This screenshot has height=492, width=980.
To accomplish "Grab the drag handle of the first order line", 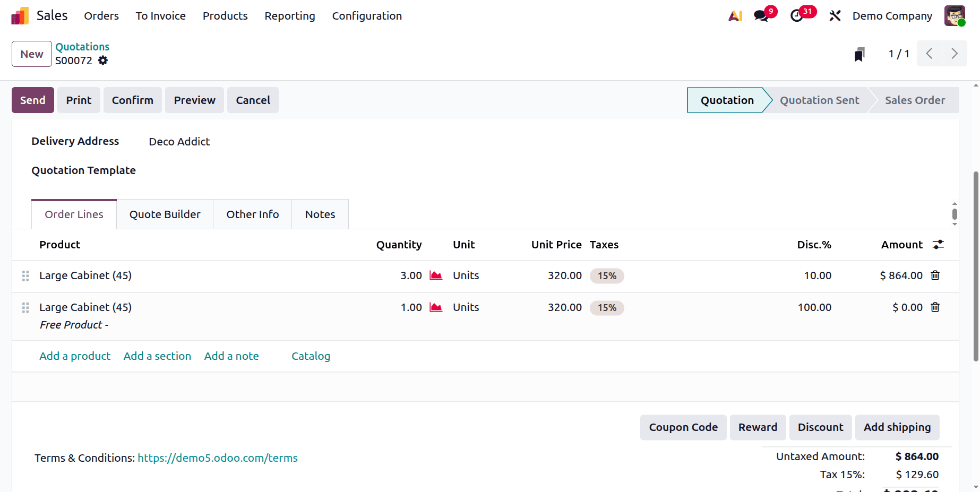I will click(25, 275).
